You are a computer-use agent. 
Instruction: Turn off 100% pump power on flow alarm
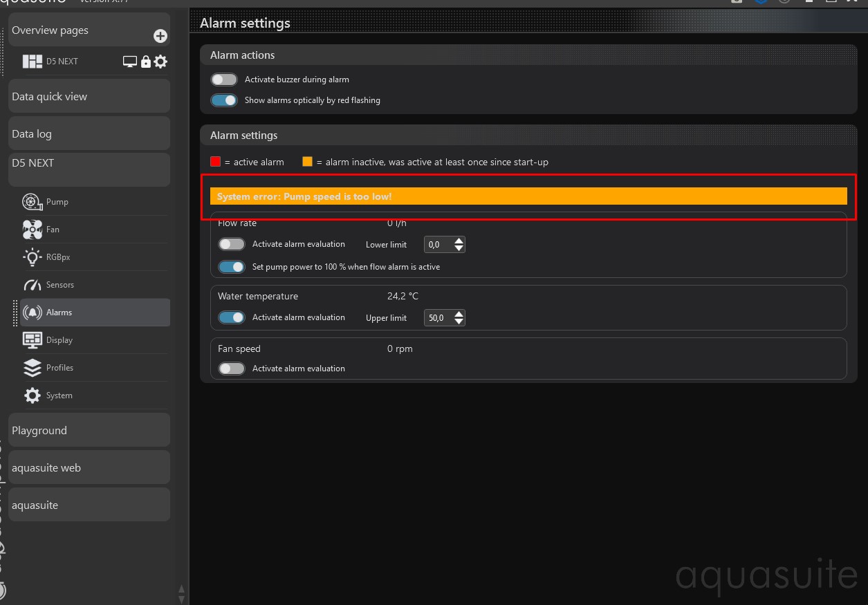232,267
